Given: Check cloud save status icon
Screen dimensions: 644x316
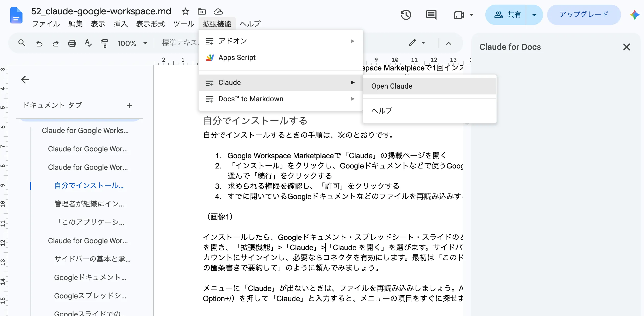Looking at the screenshot, I should [x=218, y=11].
